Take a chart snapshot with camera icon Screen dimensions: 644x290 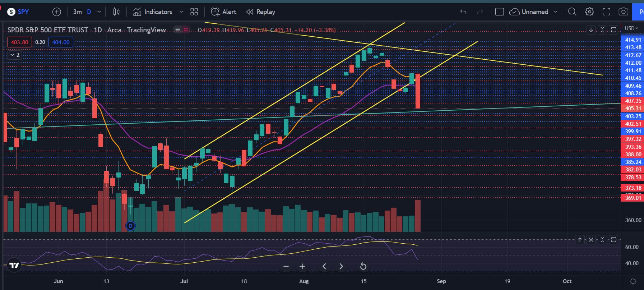click(623, 12)
